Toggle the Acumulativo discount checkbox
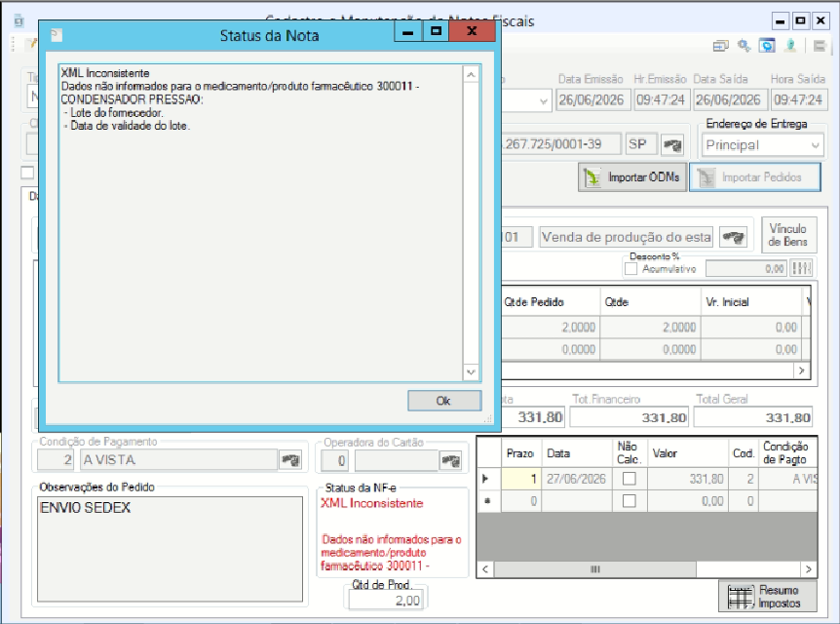This screenshot has width=840, height=624. (631, 268)
